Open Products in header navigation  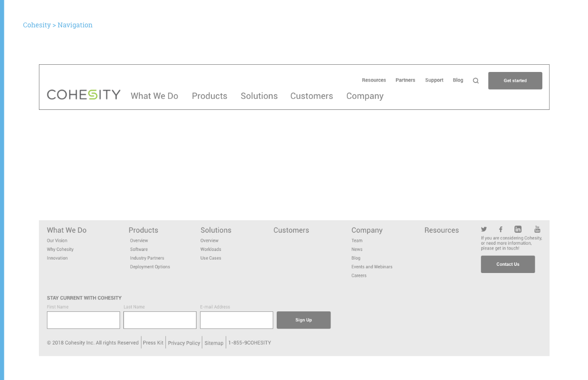209,96
